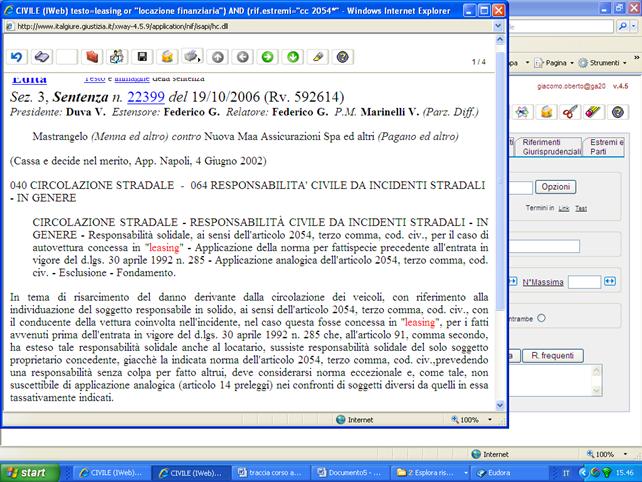The image size is (642, 482).
Task: Open the N°Massima link
Action: 543,282
